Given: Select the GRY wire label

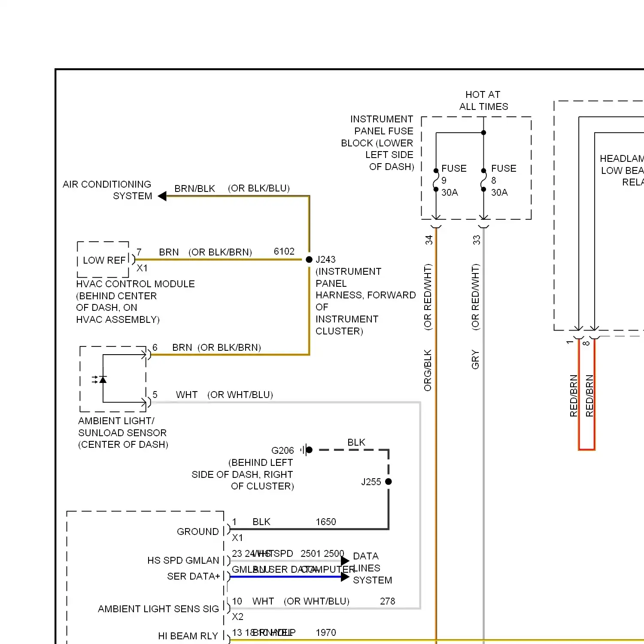Looking at the screenshot, I should click(475, 360).
